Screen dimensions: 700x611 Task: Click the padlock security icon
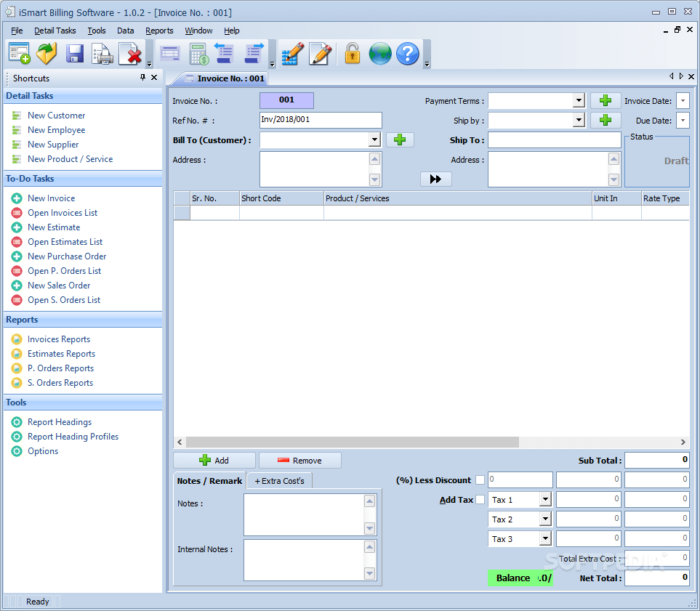pos(352,53)
